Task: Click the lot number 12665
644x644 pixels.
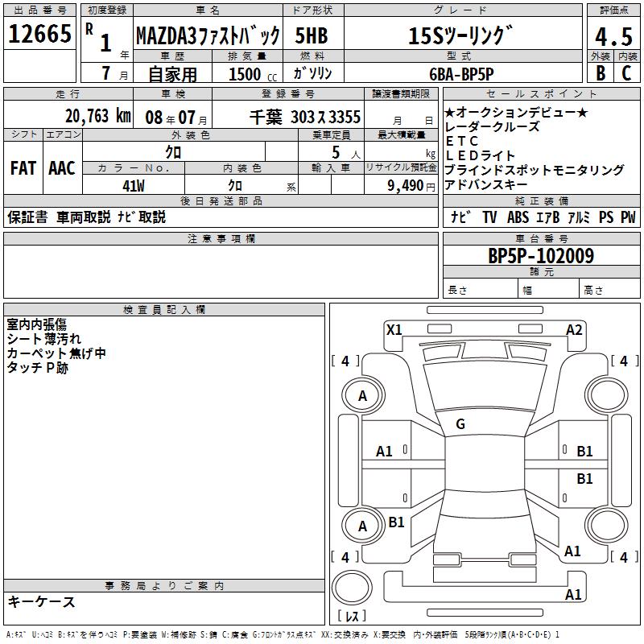Action: point(39,34)
